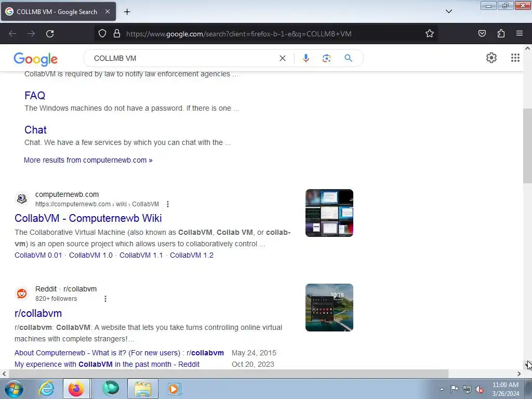The image size is (532, 399).
Task: Start voice search with the microphone icon
Action: 305,58
